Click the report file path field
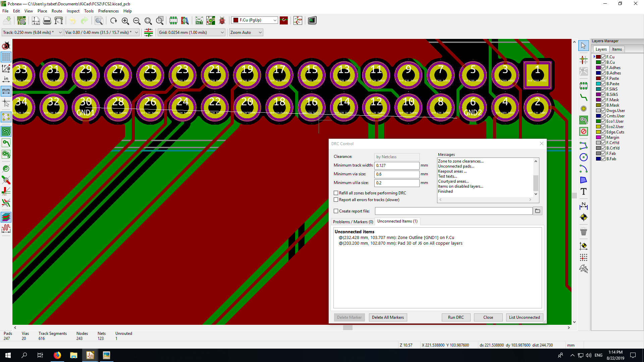This screenshot has width=644, height=362. (453, 211)
